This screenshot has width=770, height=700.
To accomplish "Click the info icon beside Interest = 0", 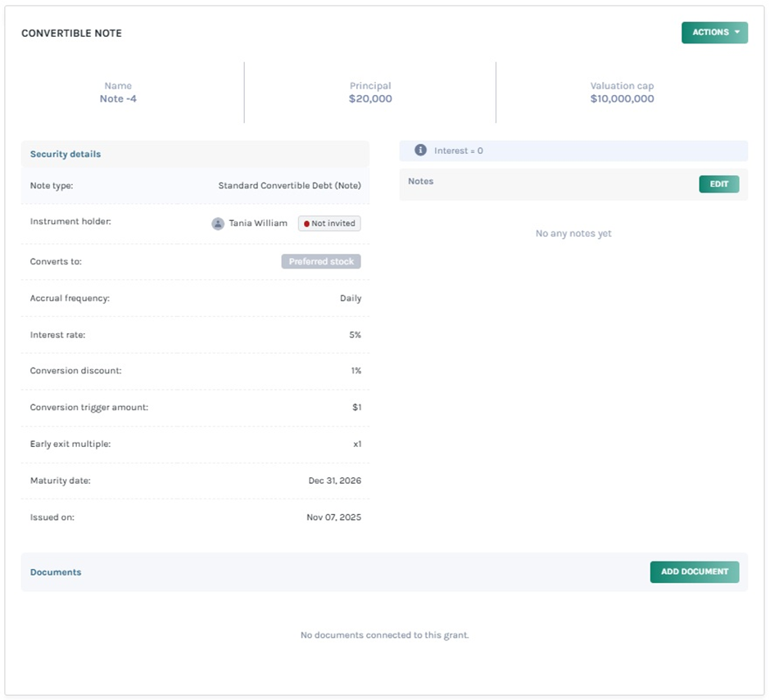I will pos(420,151).
